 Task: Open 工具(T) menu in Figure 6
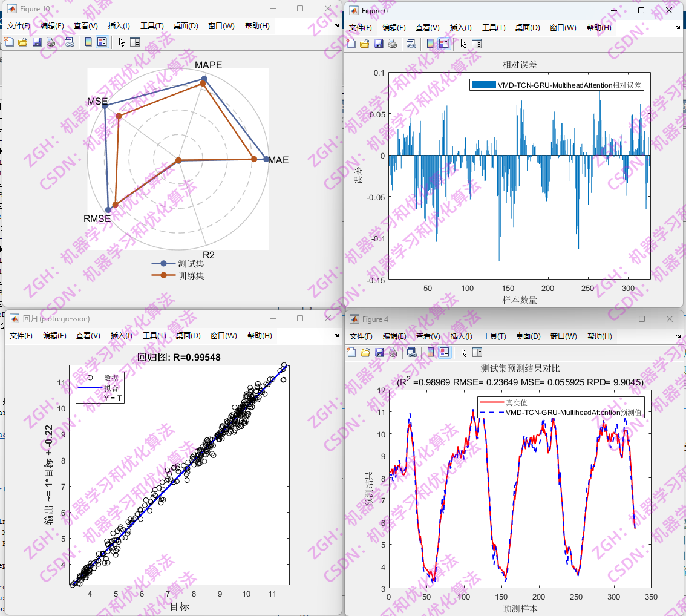[494, 28]
